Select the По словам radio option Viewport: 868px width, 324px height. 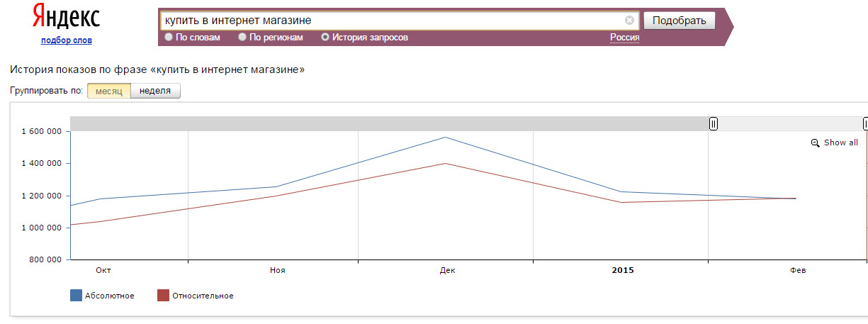169,38
